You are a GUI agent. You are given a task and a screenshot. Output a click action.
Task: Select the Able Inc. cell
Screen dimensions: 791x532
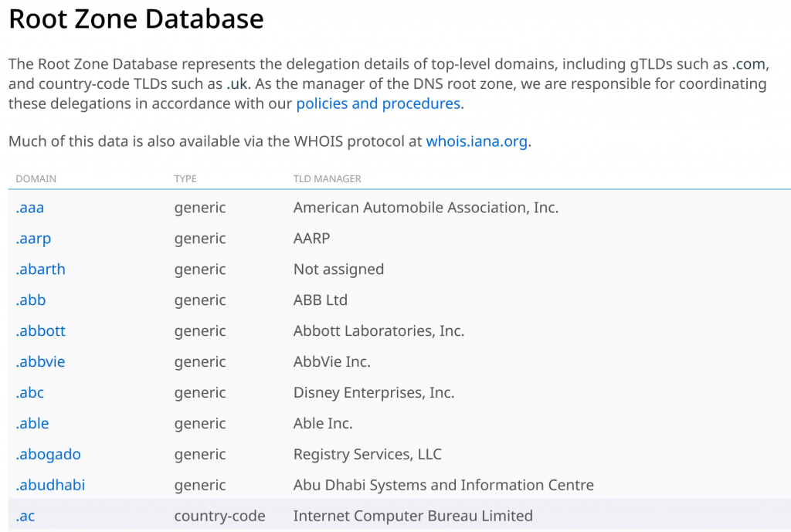(x=323, y=423)
